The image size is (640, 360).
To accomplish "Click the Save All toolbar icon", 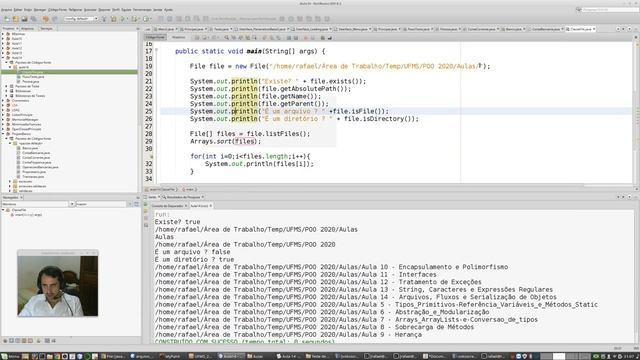I will (34, 19).
